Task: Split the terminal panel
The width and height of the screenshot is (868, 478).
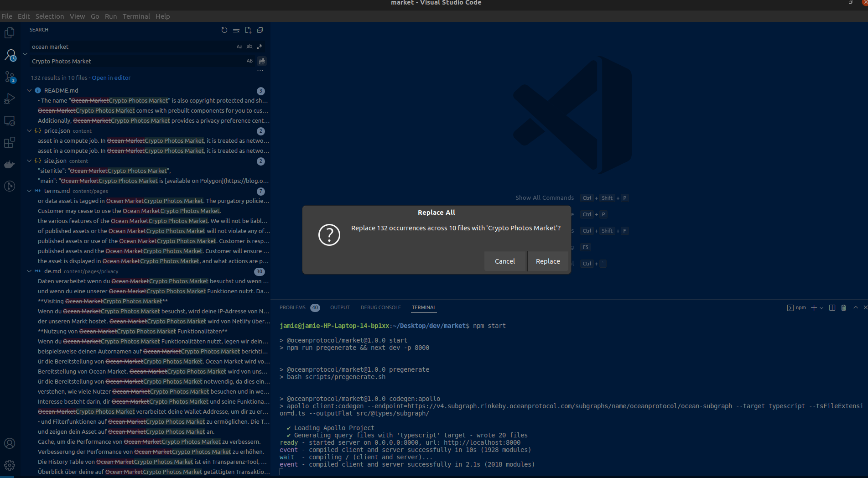Action: point(832,308)
